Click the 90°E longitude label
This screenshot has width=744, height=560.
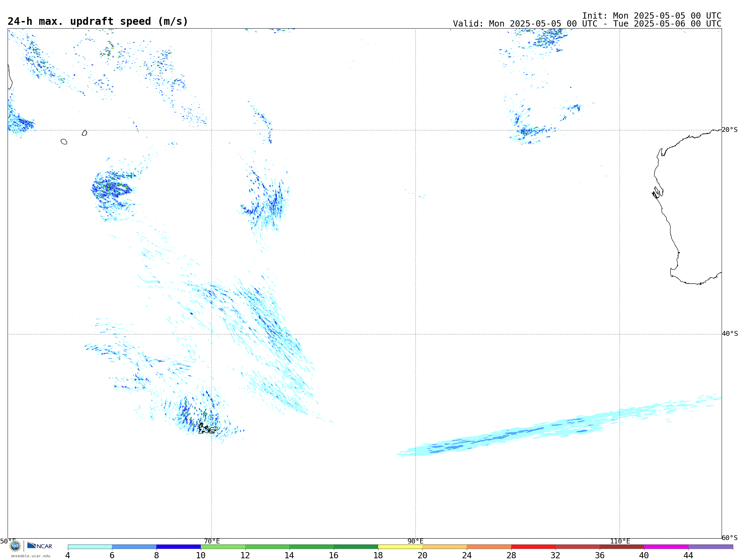(415, 541)
